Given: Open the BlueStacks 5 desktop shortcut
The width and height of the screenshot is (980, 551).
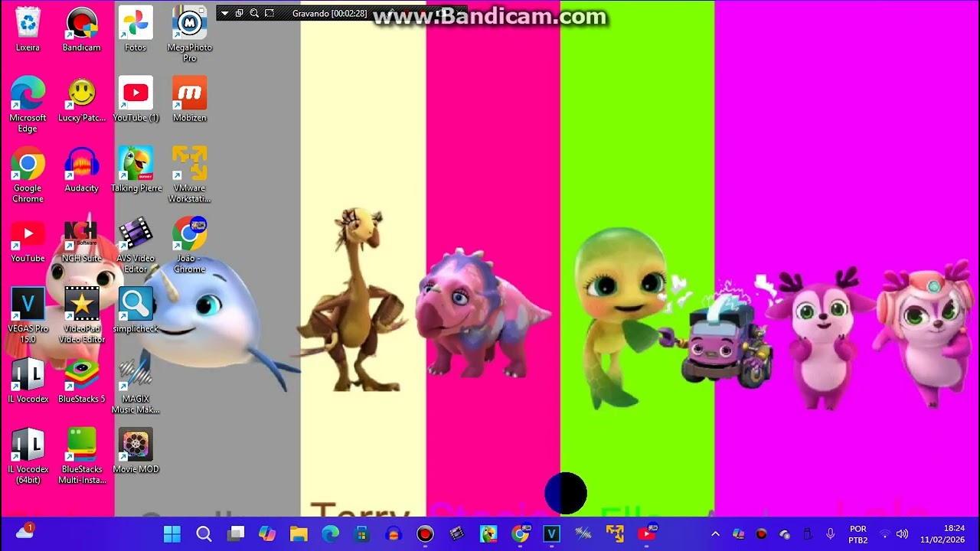Looking at the screenshot, I should tap(81, 382).
